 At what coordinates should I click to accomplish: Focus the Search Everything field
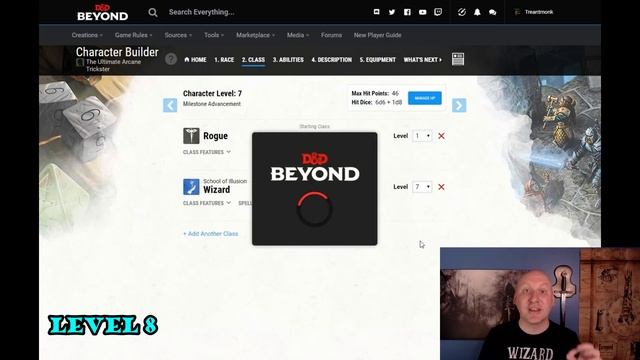[x=202, y=12]
